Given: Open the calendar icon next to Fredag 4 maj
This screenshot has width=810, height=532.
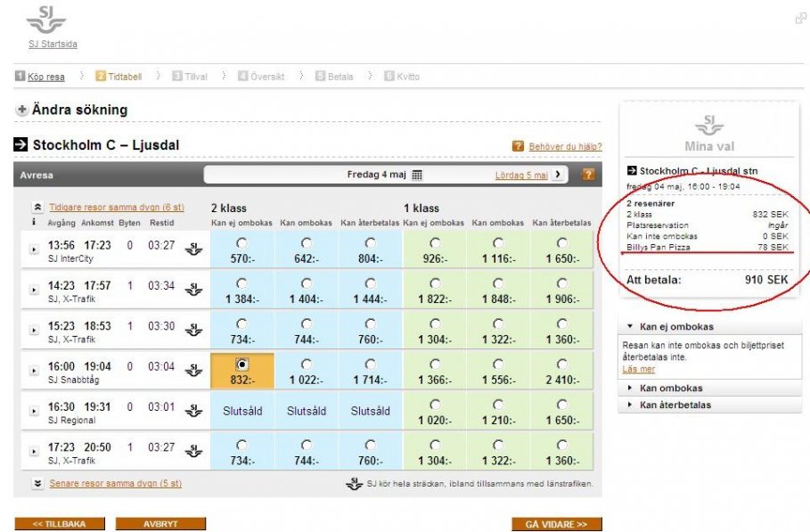Looking at the screenshot, I should click(417, 175).
